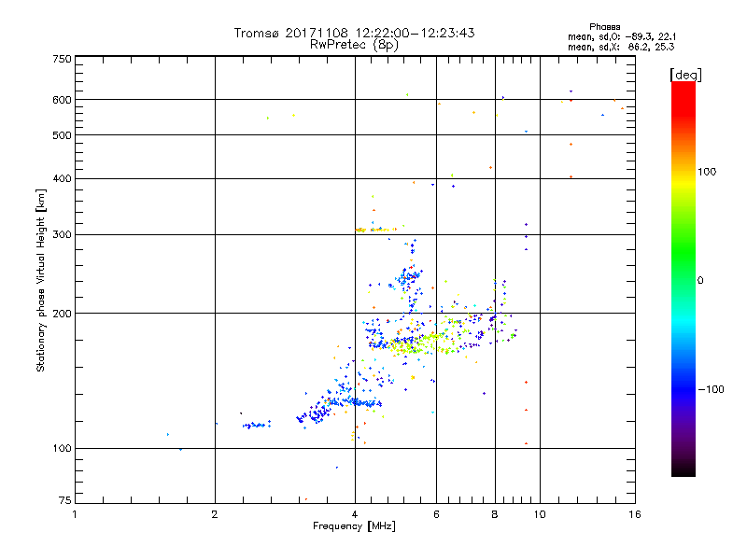The height and width of the screenshot is (560, 747).
Task: Click the 'mean, sd,X: 86.2, 25.3' value
Action: click(x=621, y=47)
